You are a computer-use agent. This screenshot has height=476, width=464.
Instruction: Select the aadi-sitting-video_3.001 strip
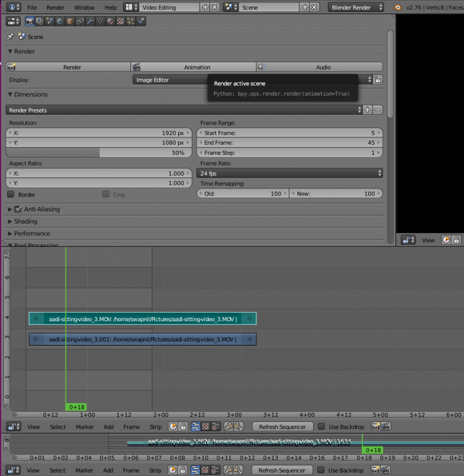[142, 339]
